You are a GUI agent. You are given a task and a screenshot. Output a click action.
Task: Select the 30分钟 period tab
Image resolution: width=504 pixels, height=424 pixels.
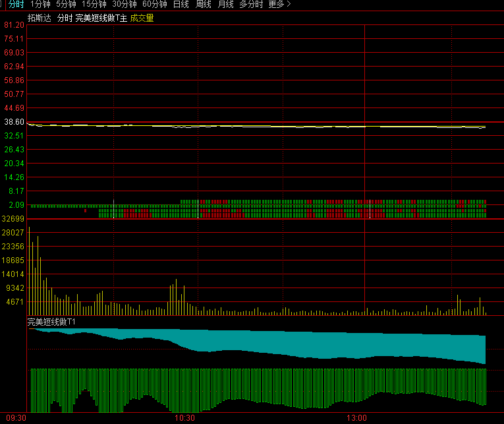pyautogui.click(x=124, y=5)
